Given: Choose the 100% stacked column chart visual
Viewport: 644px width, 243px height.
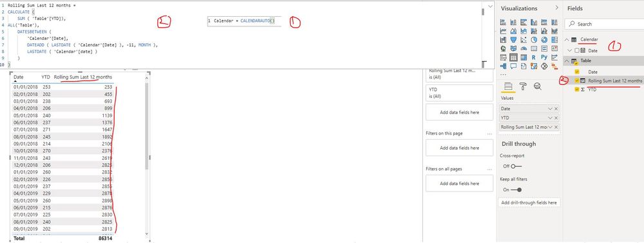Looking at the screenshot, I should pos(554,22).
